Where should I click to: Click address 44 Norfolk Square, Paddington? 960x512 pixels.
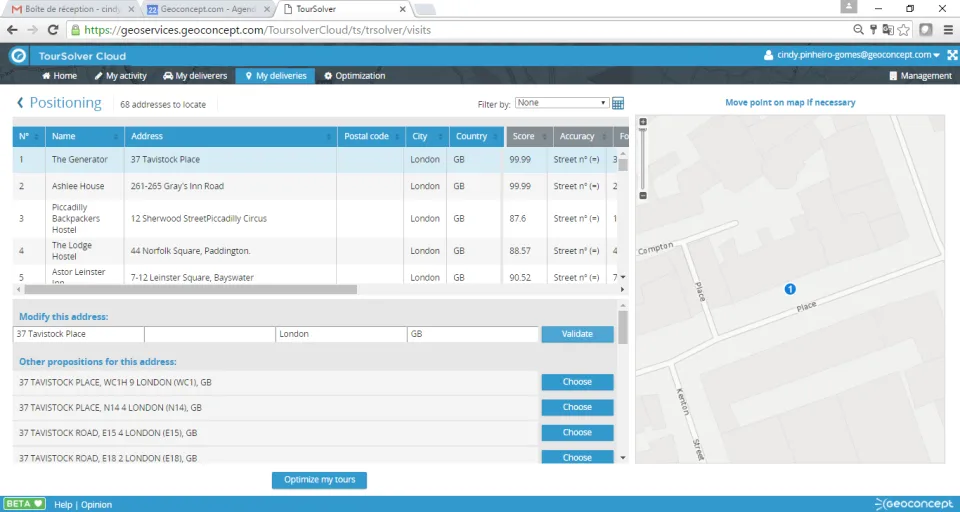[x=190, y=251]
